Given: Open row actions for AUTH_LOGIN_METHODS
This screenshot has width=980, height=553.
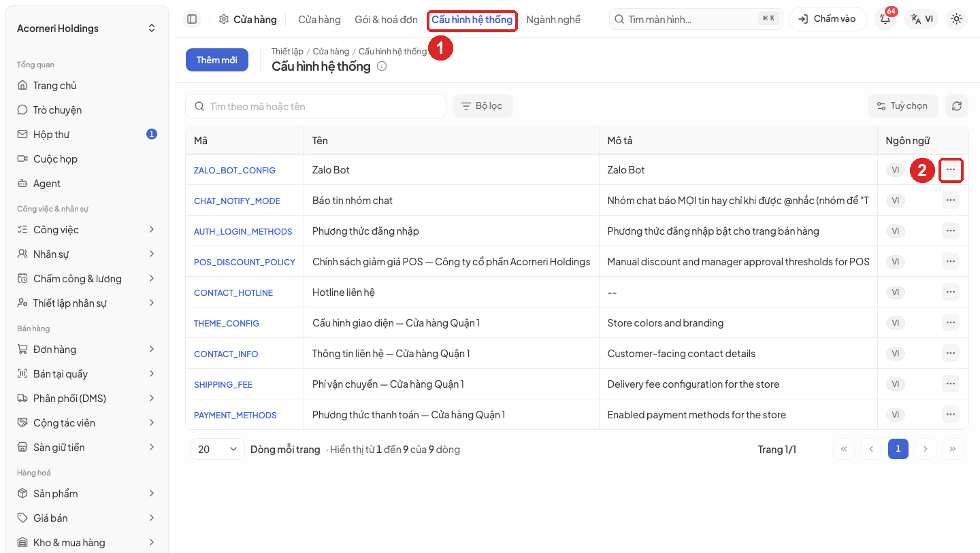Looking at the screenshot, I should 951,231.
